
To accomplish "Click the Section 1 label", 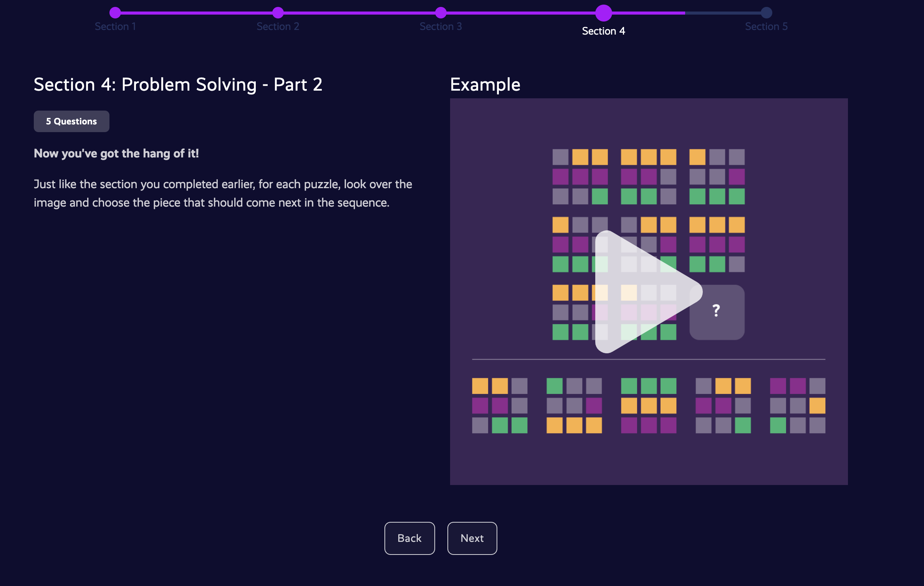I will [115, 26].
